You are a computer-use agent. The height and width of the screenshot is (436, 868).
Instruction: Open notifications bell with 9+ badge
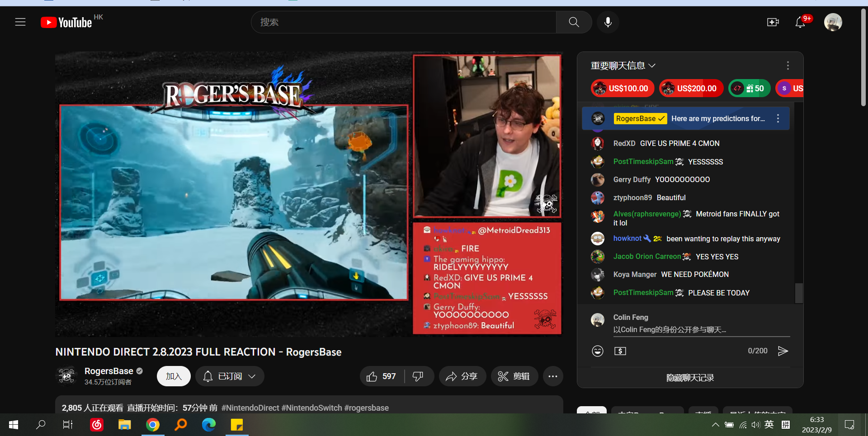click(801, 22)
